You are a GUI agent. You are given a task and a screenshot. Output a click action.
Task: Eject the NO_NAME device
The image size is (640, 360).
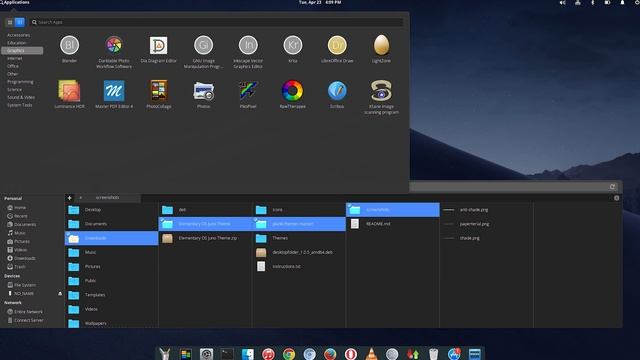coord(60,293)
